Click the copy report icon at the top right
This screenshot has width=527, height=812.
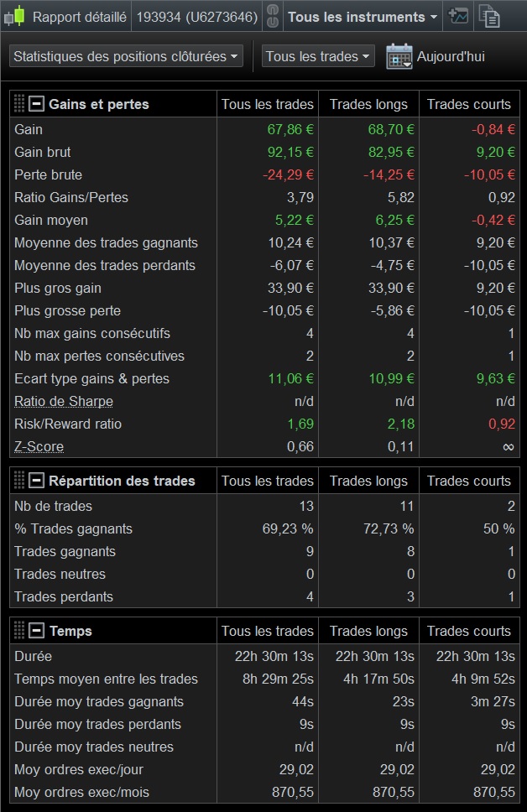click(x=488, y=16)
